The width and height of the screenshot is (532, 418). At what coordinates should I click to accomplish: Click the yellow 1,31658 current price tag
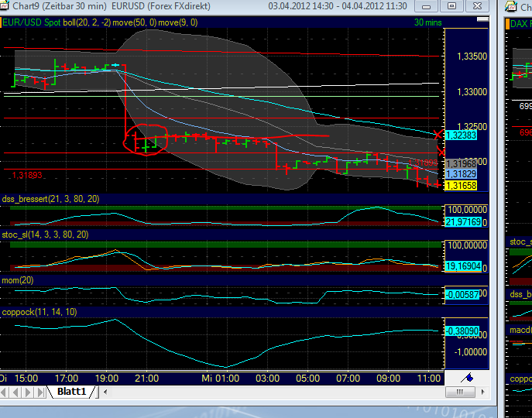(461, 185)
